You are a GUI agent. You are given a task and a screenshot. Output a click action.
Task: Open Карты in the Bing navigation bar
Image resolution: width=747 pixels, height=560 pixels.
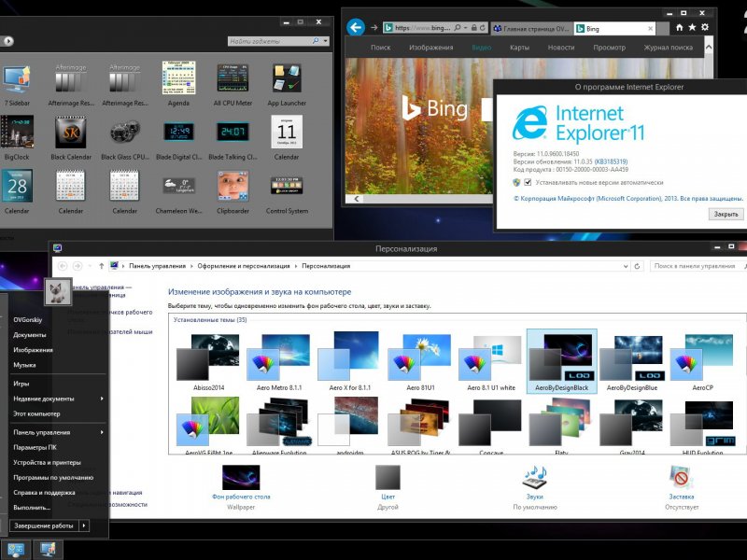519,48
